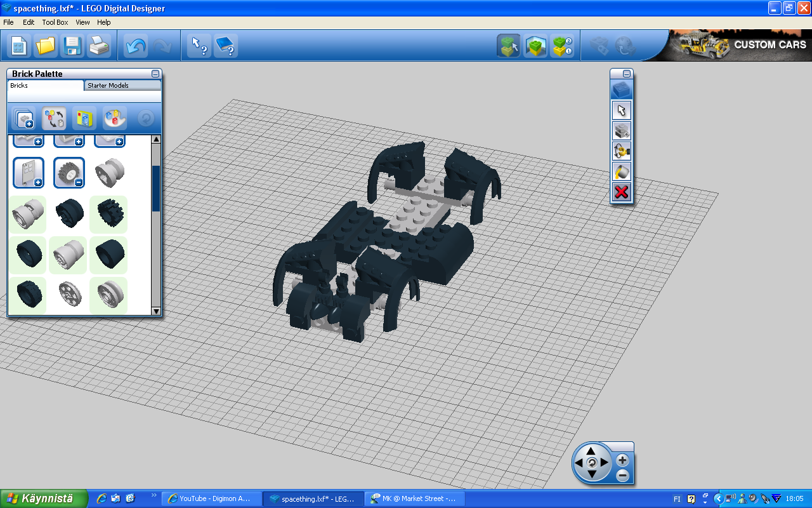This screenshot has height=508, width=812.
Task: Zoom in with the plus button
Action: coord(623,460)
